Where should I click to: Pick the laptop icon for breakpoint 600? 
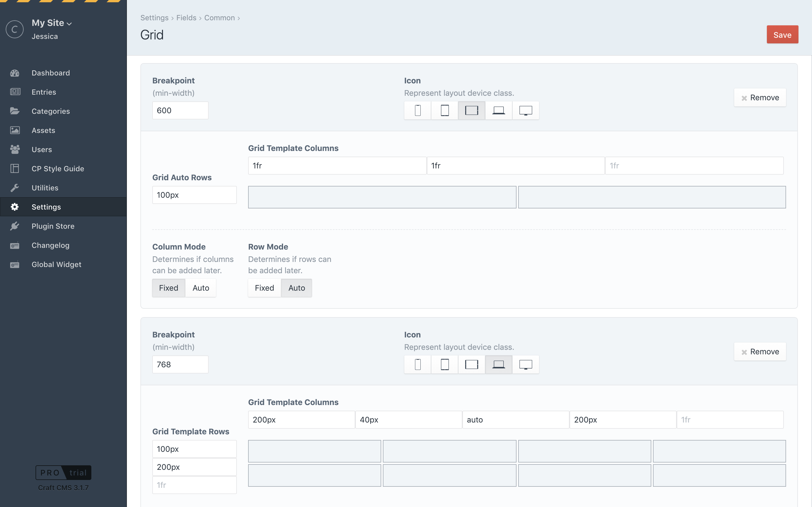click(x=498, y=110)
